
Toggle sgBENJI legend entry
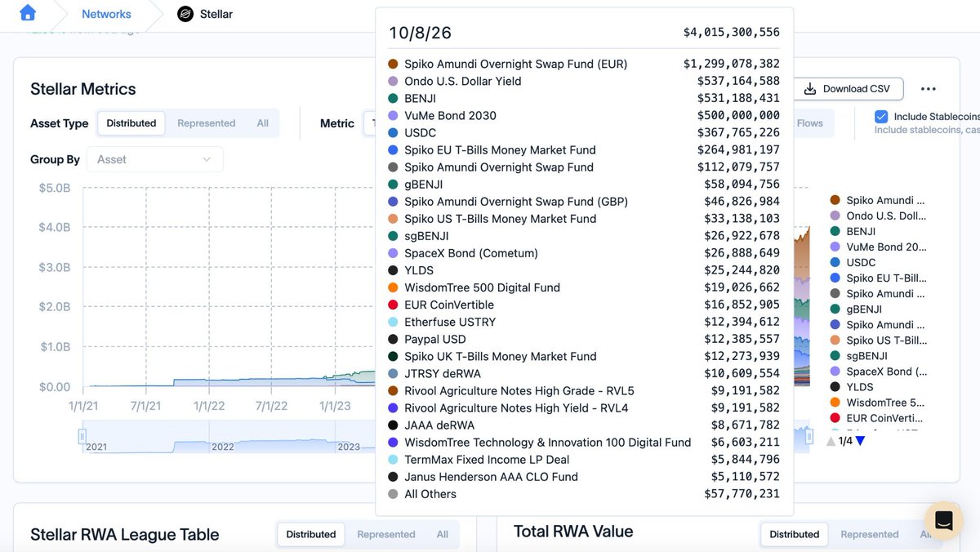pos(859,356)
